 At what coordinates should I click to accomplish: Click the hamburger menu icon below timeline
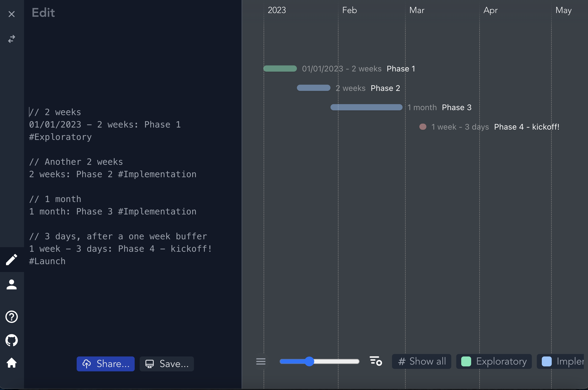click(x=261, y=361)
